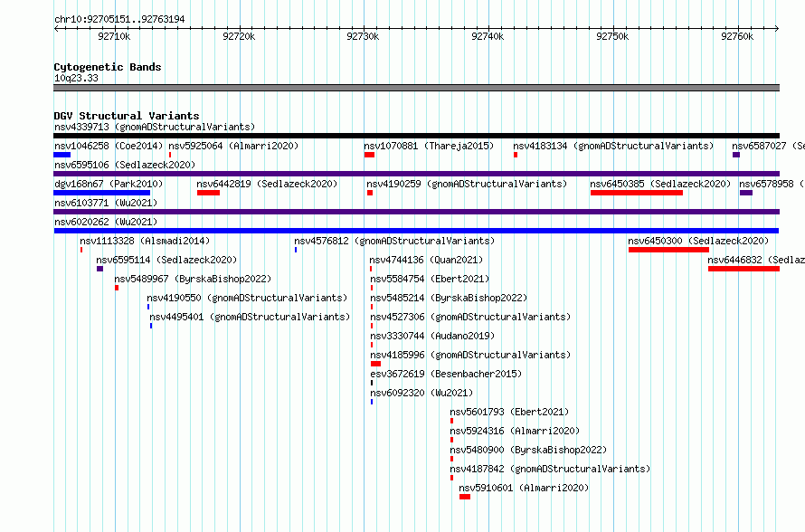Open nsv5485214 (ByrskaBishop2022) variant

tap(449, 298)
